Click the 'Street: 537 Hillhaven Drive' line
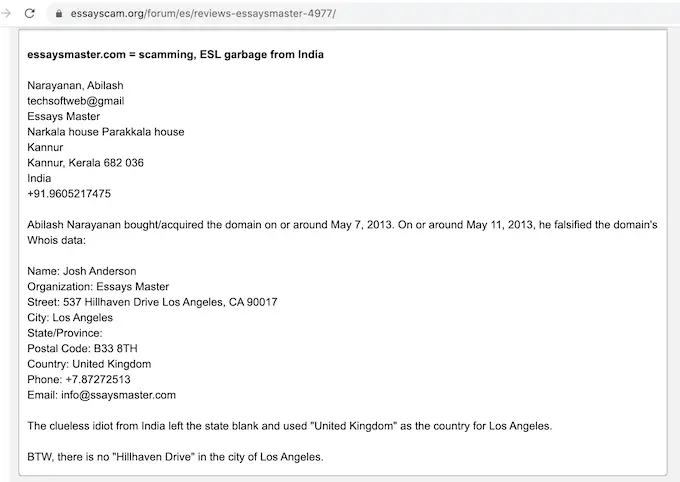Screen dimensions: 680x482 pos(152,302)
